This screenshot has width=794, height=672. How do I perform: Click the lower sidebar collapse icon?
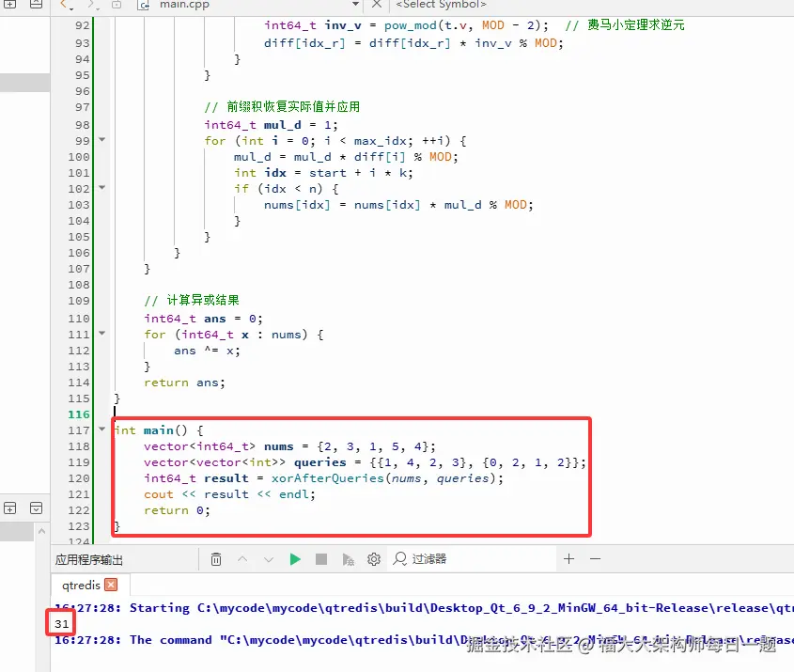[36, 508]
